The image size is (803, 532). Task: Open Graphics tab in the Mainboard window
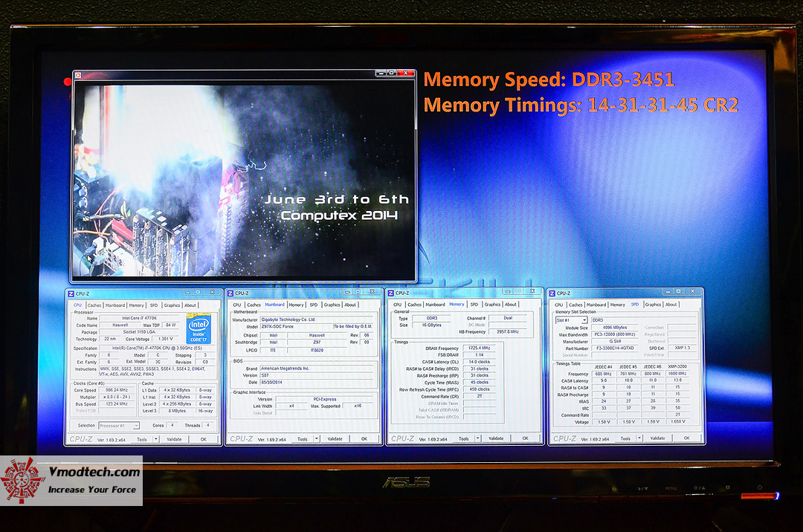332,305
